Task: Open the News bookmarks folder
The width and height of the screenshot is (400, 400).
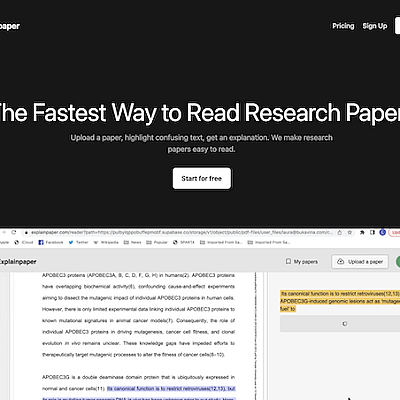Action: pyautogui.click(x=133, y=242)
